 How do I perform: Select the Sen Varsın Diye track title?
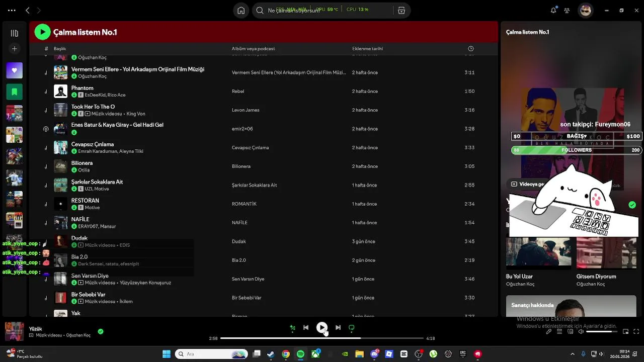90,276
